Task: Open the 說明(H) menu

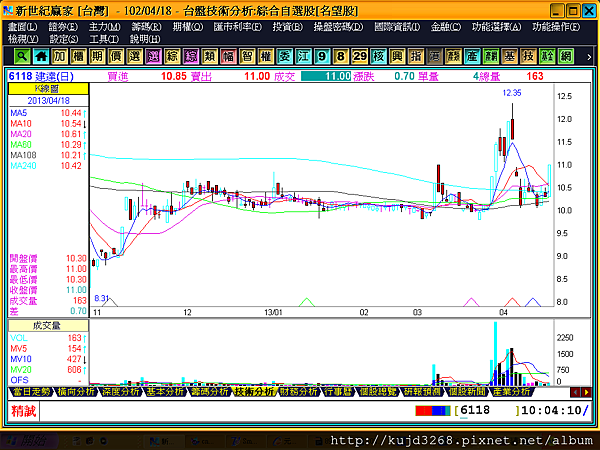Action: pyautogui.click(x=145, y=39)
